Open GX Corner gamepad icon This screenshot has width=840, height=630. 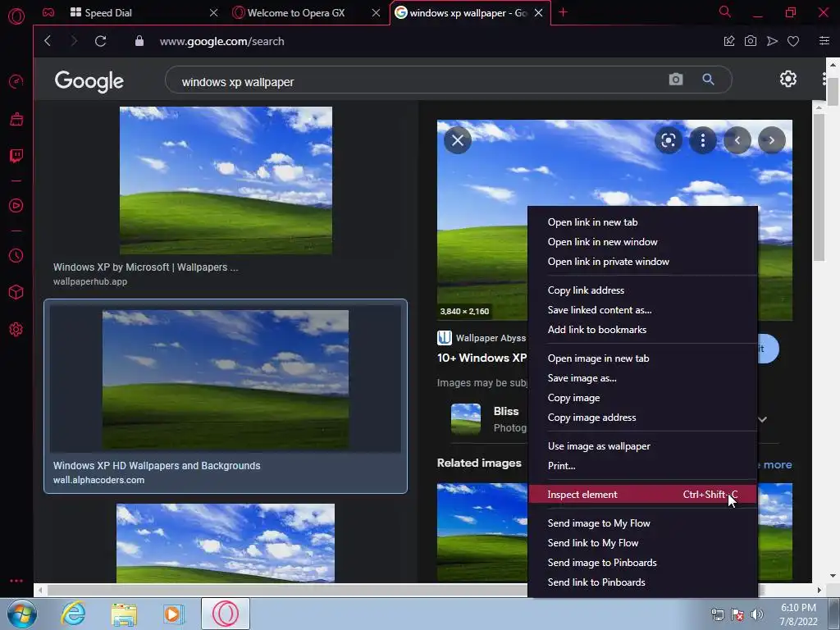click(x=48, y=12)
